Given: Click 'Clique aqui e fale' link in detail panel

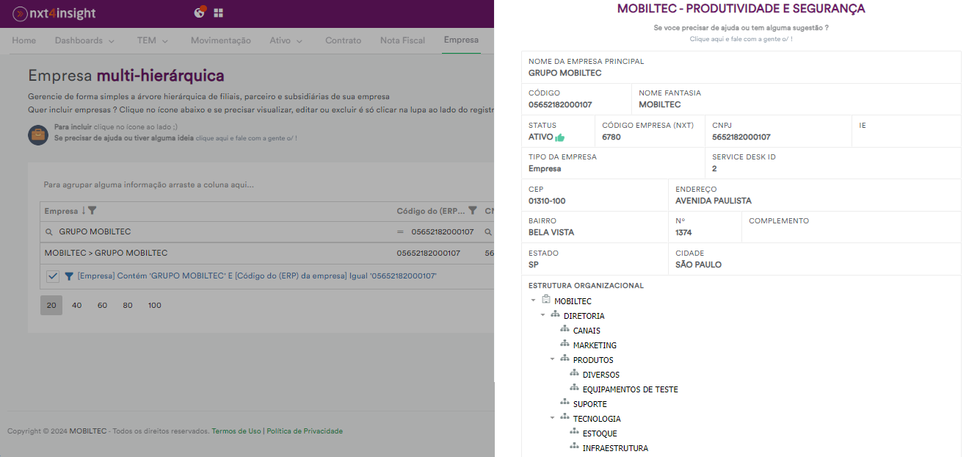Looking at the screenshot, I should (x=741, y=38).
